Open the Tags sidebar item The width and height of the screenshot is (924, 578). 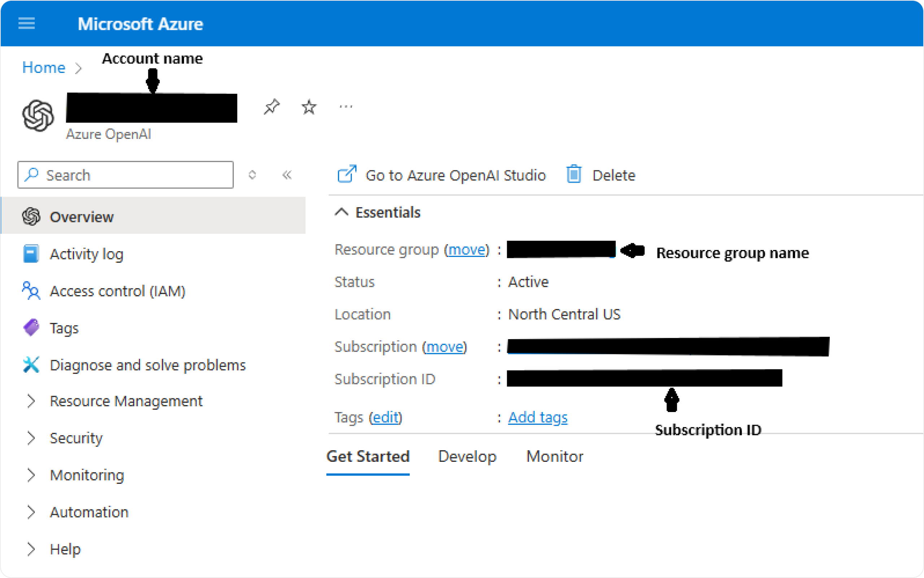pyautogui.click(x=64, y=328)
